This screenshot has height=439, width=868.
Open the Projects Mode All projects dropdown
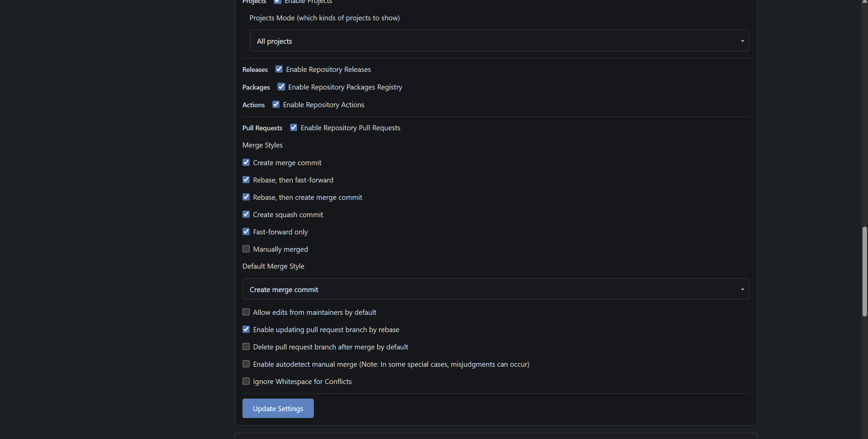tap(499, 41)
